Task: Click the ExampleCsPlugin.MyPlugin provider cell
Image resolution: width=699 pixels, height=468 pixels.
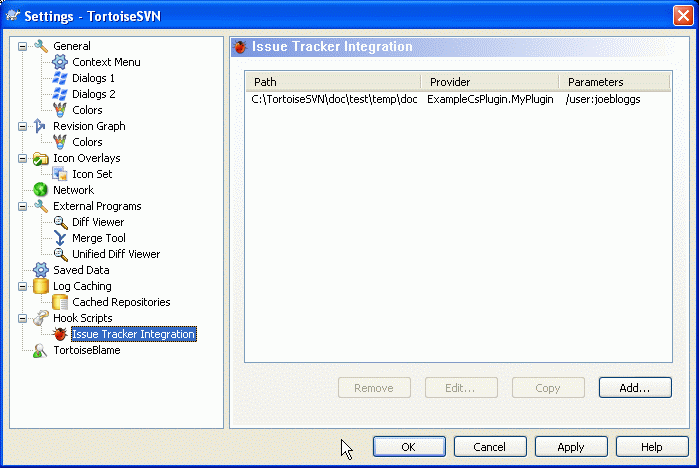Action: 490,99
